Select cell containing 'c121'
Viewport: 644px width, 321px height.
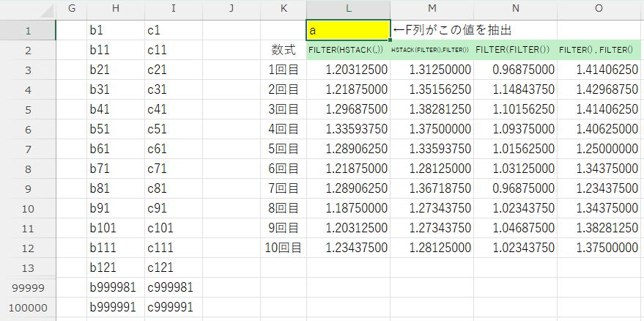174,268
